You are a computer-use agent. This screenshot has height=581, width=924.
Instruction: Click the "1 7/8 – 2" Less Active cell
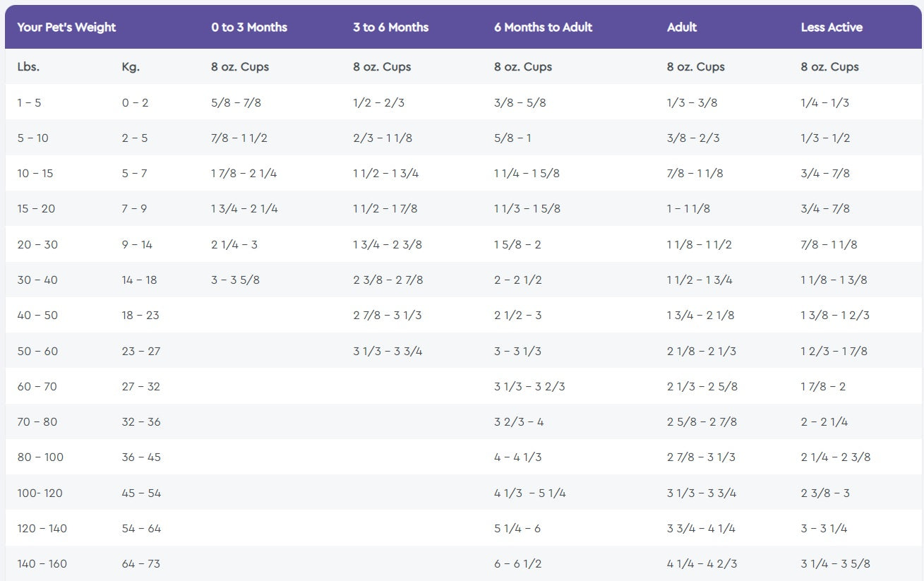click(x=823, y=387)
